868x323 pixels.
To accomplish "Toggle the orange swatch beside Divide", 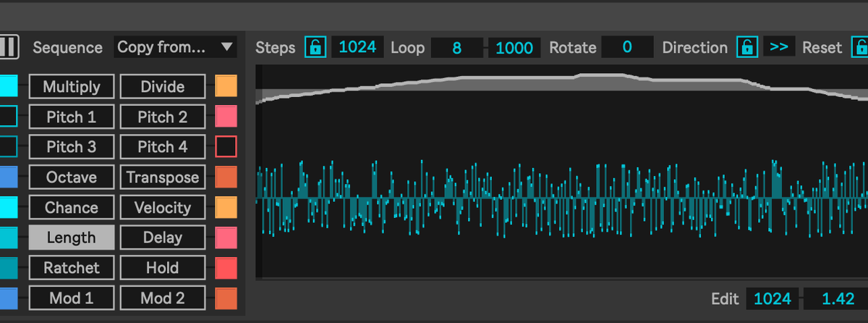I will coord(226,87).
